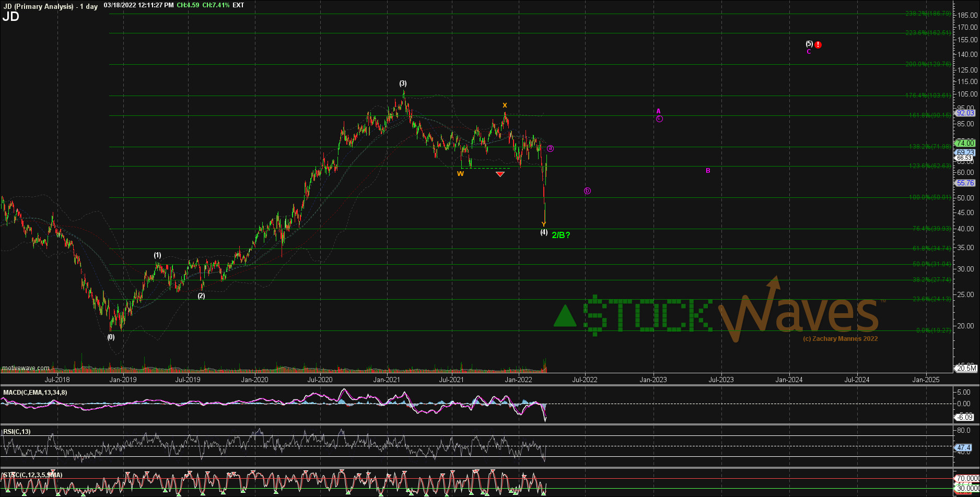
Task: Select the '(3)' wave label at the peak
Action: pos(403,84)
